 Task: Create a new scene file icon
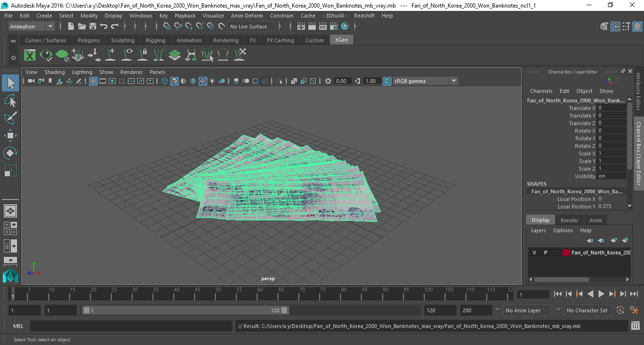pos(71,27)
